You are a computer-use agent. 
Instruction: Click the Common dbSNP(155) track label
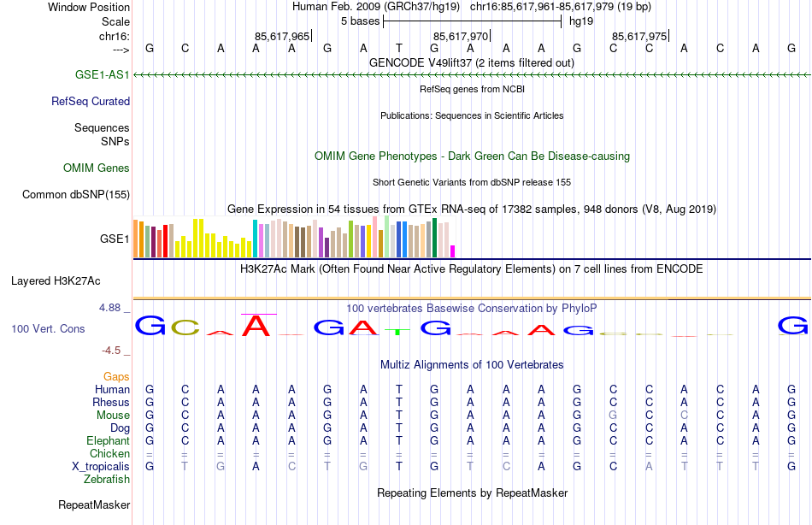[75, 194]
